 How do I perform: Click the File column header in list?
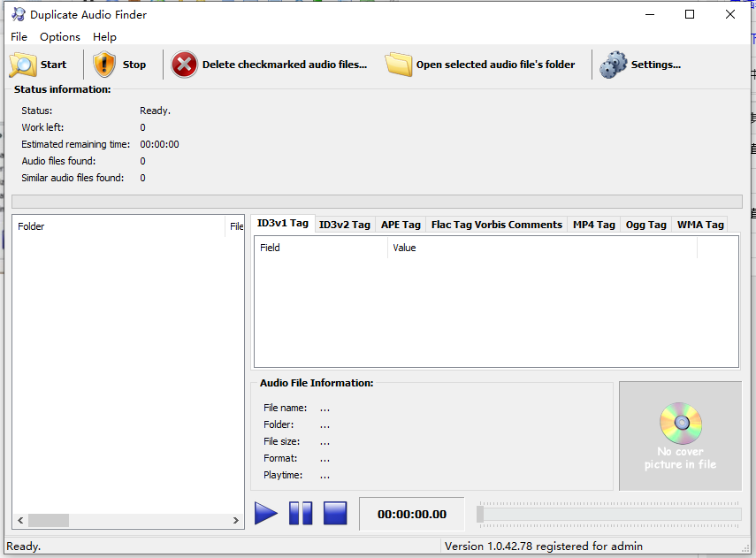[x=235, y=226]
